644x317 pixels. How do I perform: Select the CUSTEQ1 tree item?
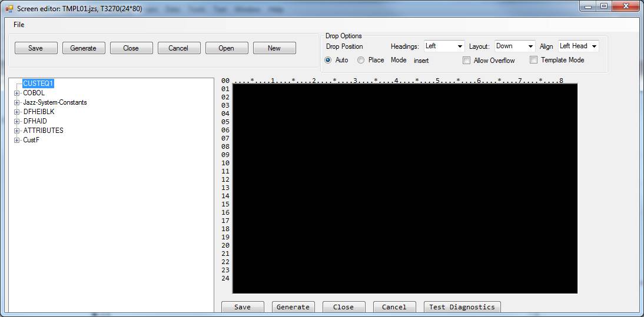(x=38, y=84)
